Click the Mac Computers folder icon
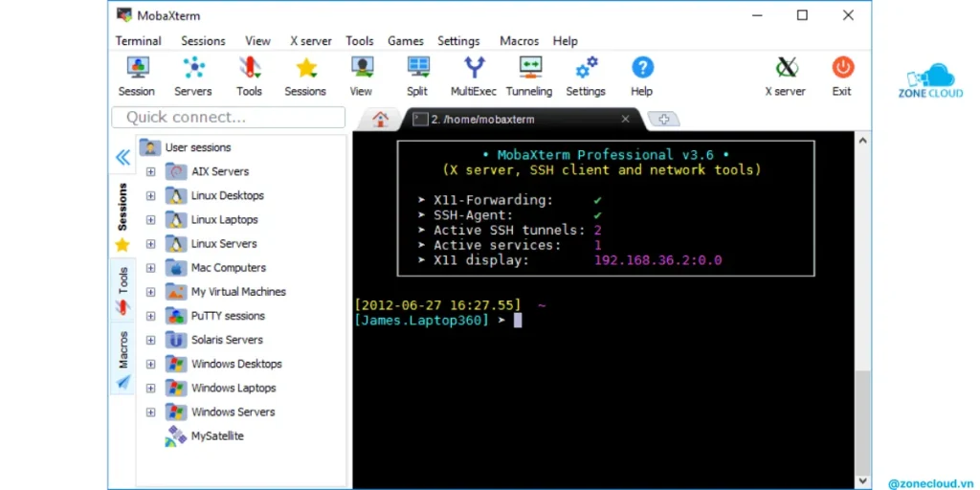The height and width of the screenshot is (490, 980). pos(176,268)
